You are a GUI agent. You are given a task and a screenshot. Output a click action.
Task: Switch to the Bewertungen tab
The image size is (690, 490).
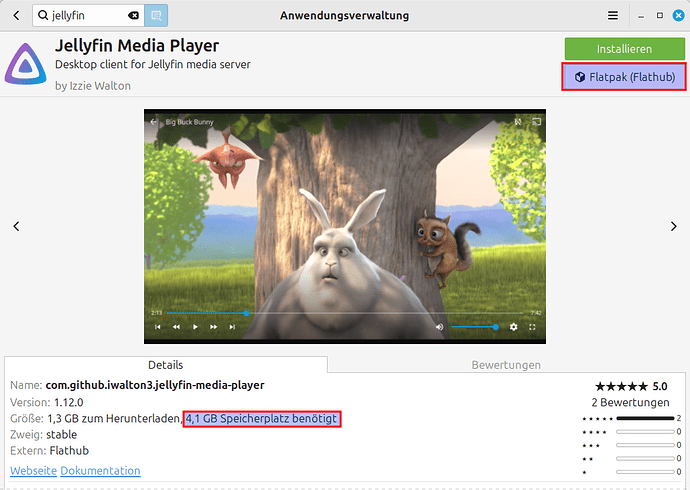pyautogui.click(x=506, y=365)
